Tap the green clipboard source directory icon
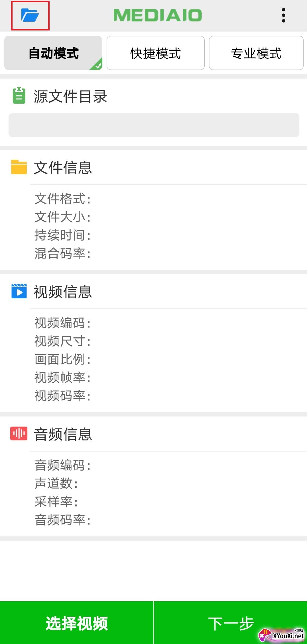Screen dimensions: 307x644 point(19,96)
